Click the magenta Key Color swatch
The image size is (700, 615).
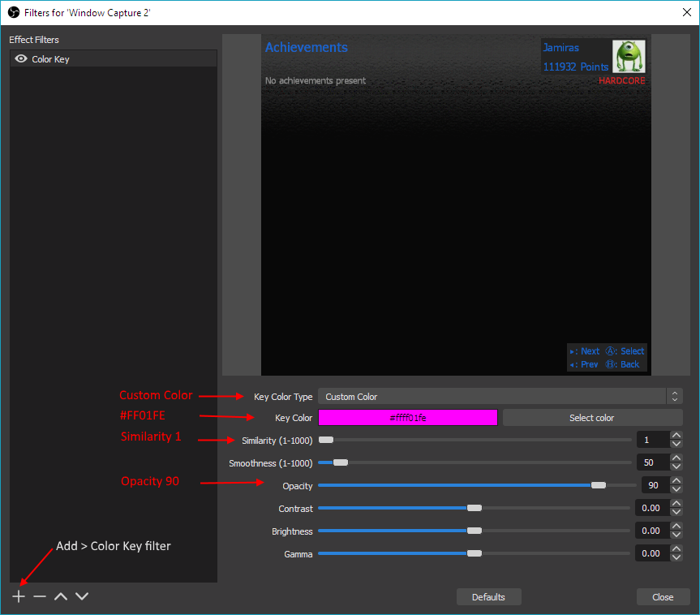point(408,417)
